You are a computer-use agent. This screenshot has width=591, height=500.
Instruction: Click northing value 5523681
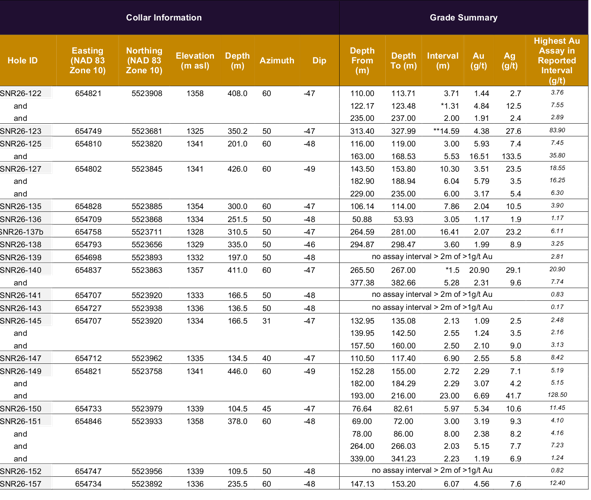click(147, 131)
